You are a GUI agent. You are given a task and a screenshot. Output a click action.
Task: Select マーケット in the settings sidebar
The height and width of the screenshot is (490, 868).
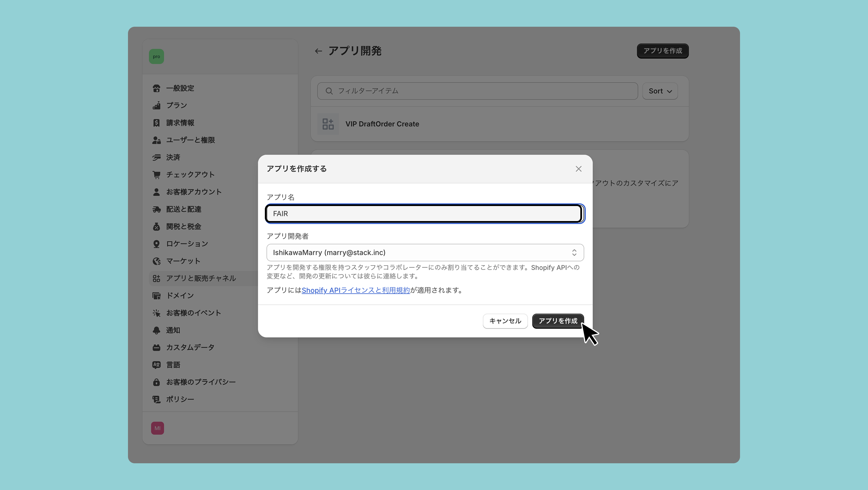tap(183, 261)
